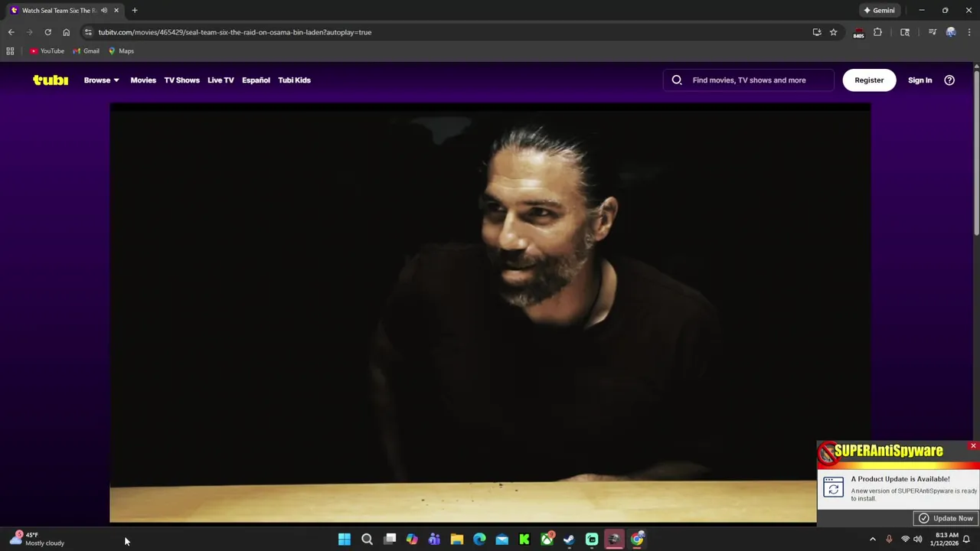Open the Chrome Extensions puzzle icon
Viewport: 980px width, 551px height.
click(x=878, y=32)
